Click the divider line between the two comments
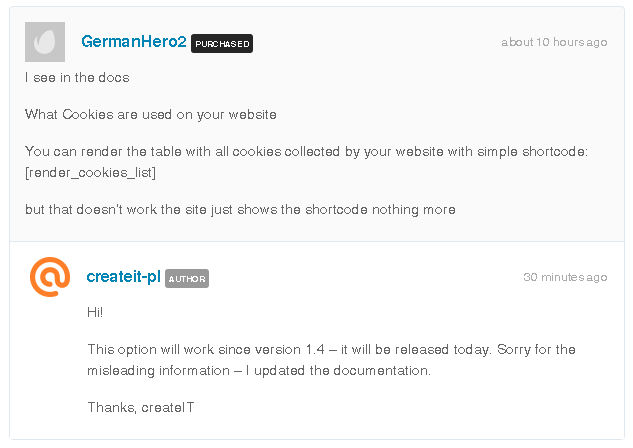Image resolution: width=633 pixels, height=448 pixels. [317, 241]
